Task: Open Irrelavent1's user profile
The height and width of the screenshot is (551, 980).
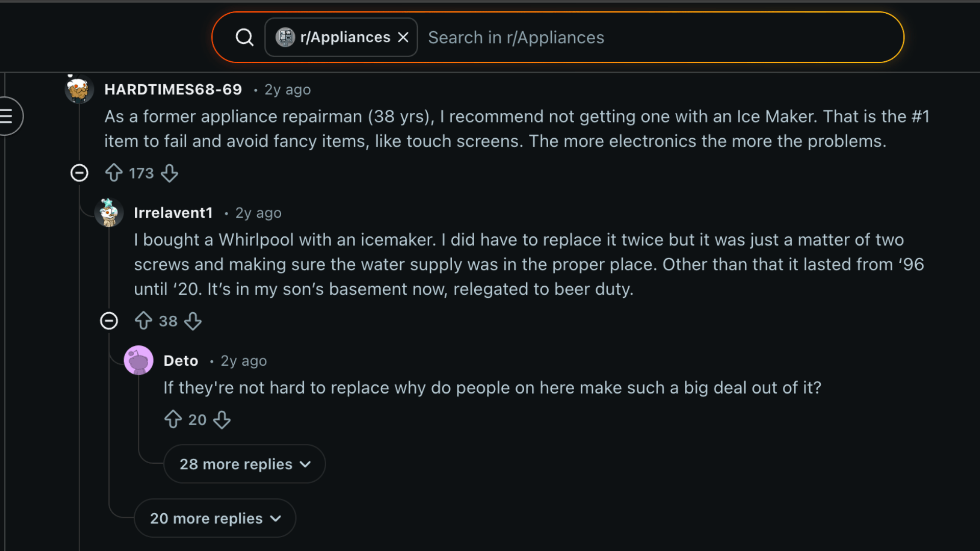Action: (x=173, y=213)
